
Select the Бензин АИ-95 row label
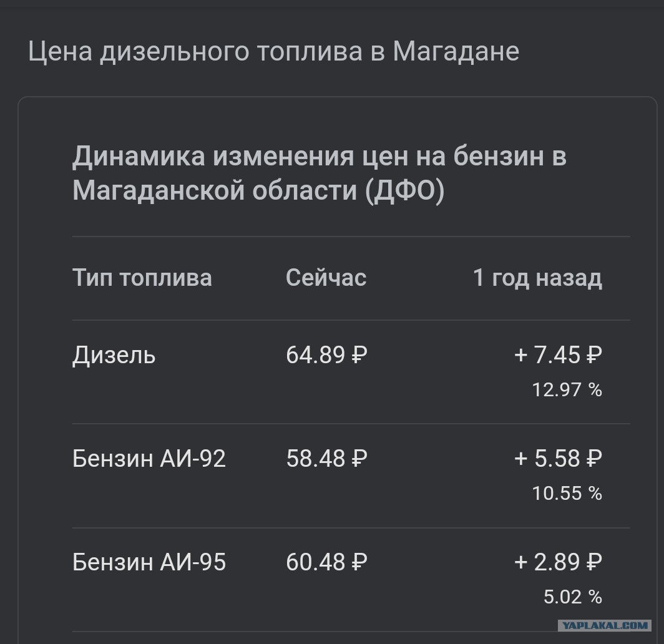(x=149, y=562)
